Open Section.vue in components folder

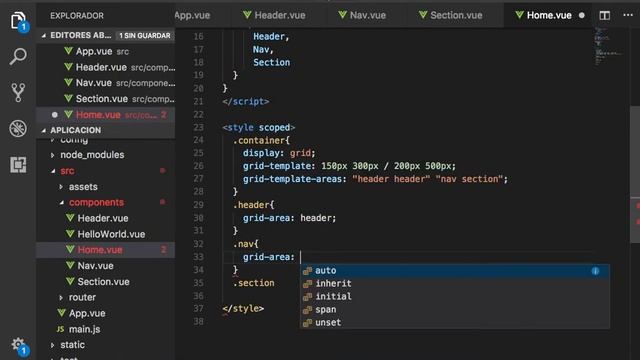[106, 282]
